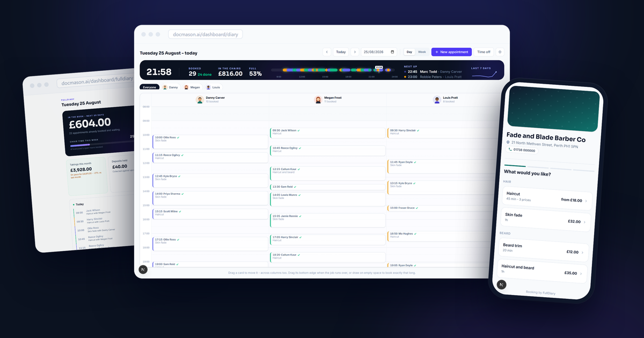Image resolution: width=644 pixels, height=338 pixels.
Task: Click the chair time progress bar in left window
Action: click(102, 144)
